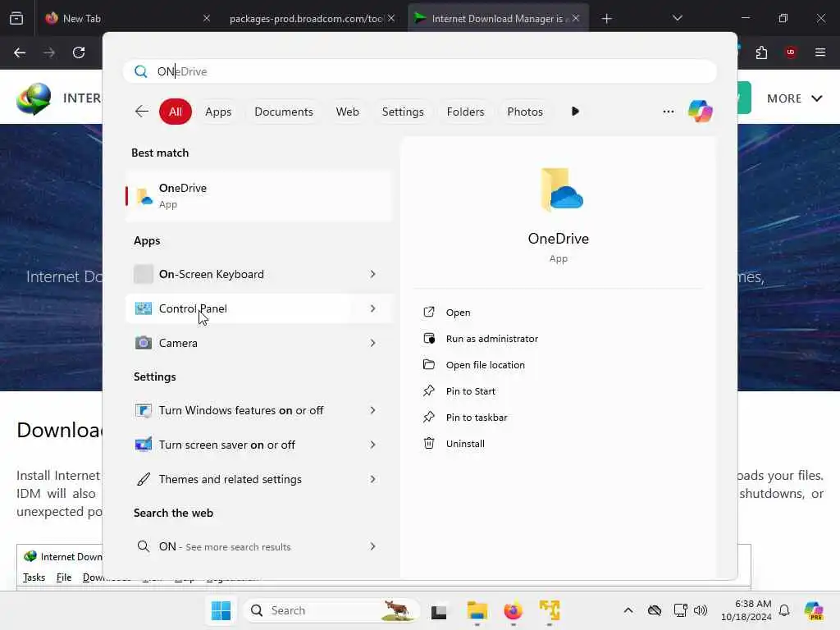Choose Run as administrator for OneDrive
The width and height of the screenshot is (840, 630).
coord(481,339)
